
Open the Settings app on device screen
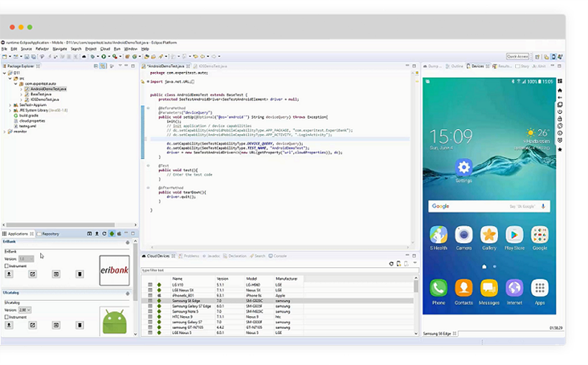coord(463,168)
